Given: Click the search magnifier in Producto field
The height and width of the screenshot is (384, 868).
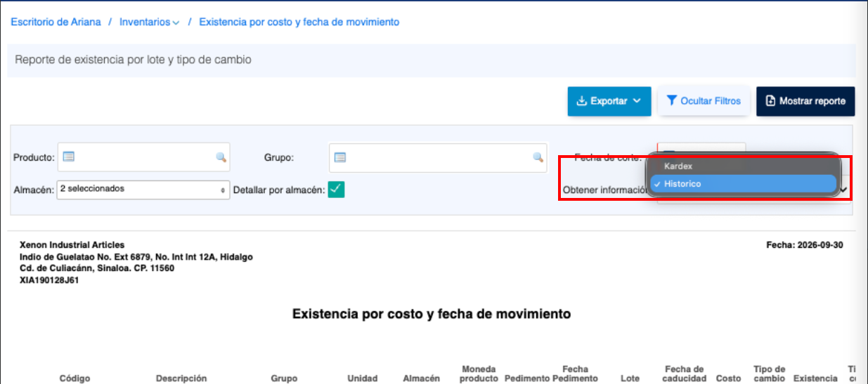Looking at the screenshot, I should pos(221,157).
